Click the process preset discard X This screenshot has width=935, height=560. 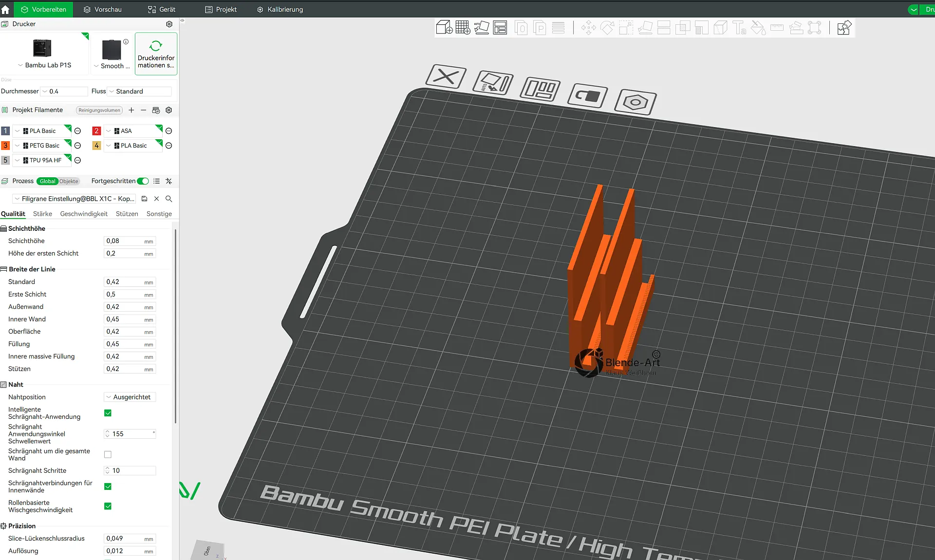(x=156, y=199)
